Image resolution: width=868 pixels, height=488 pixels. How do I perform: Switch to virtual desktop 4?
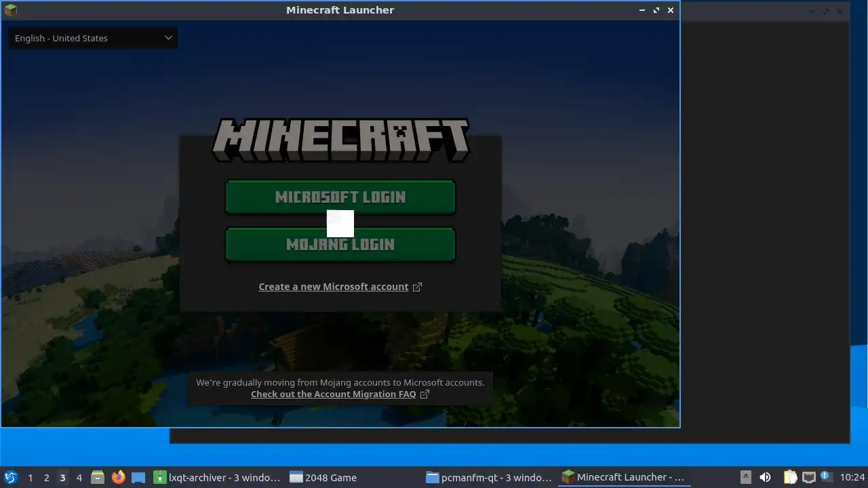pos(79,477)
